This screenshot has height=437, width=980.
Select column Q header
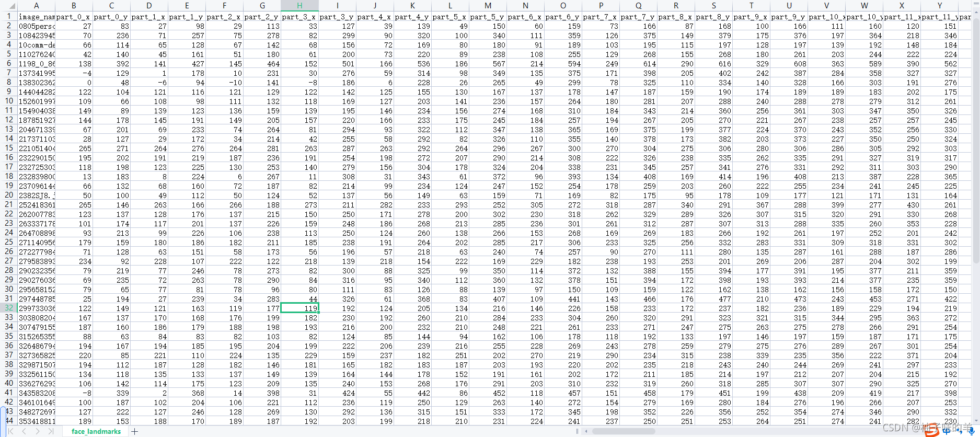coord(638,5)
